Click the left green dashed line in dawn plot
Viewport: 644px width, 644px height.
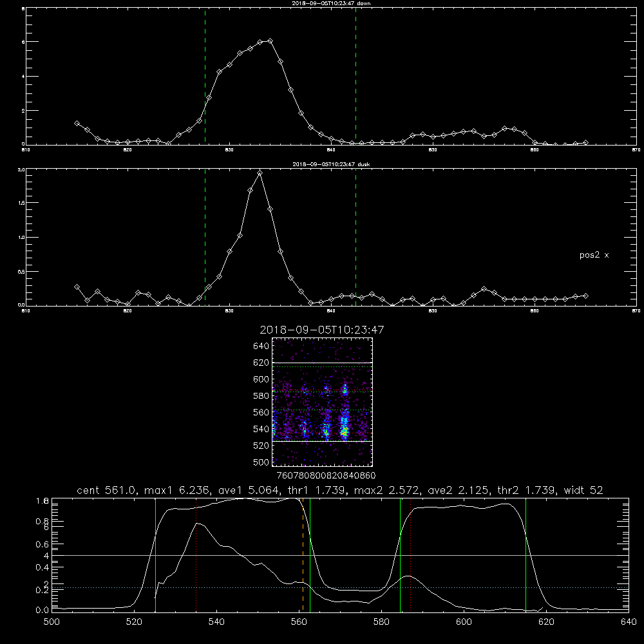tap(205, 77)
